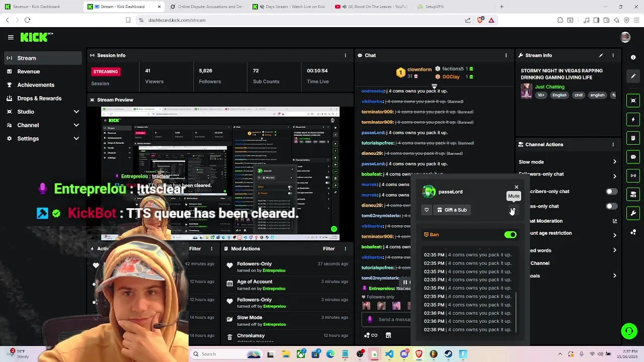
Task: Click the Just Chatting category link
Action: coord(549,87)
